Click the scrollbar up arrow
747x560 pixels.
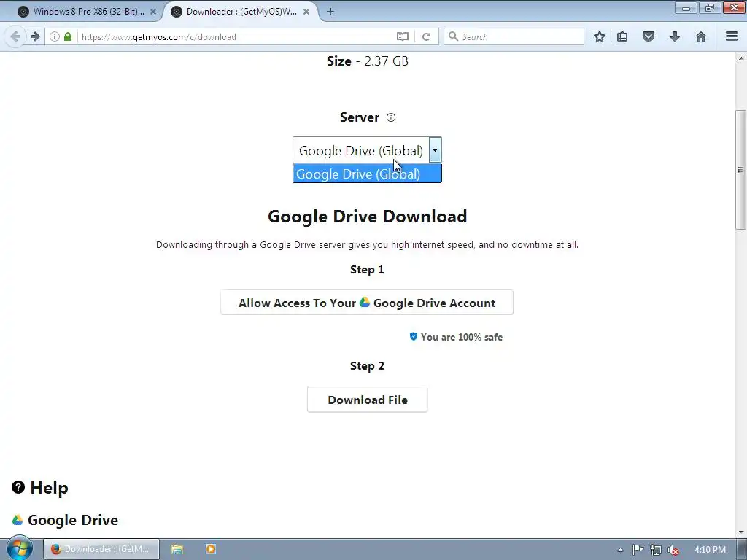(740, 58)
